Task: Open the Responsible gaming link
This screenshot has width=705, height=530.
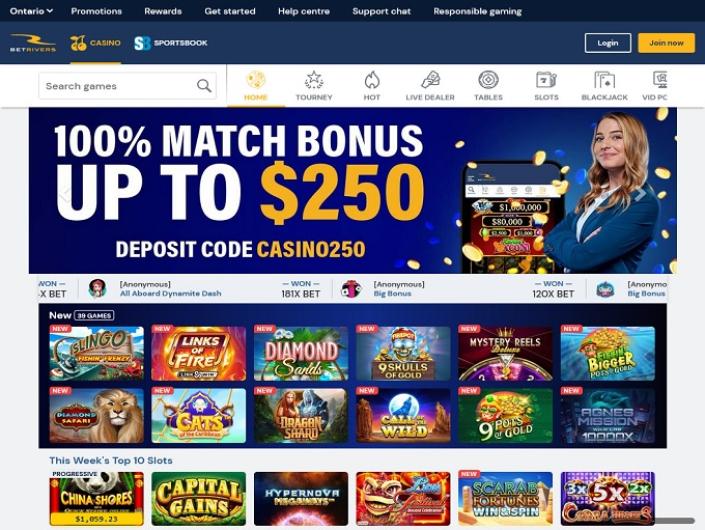Action: pyautogui.click(x=477, y=11)
